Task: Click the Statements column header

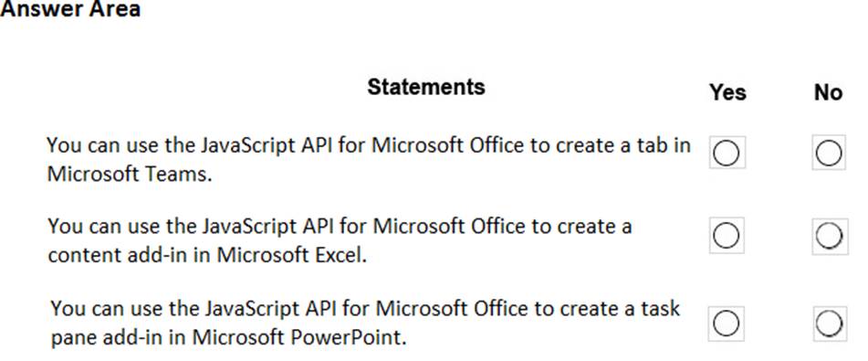Action: (x=426, y=87)
